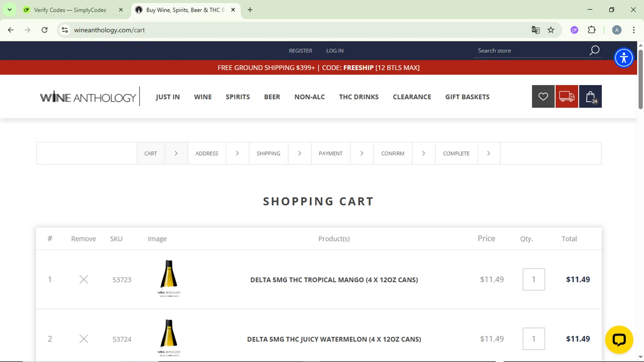
Task: Reload the page
Action: (x=45, y=30)
